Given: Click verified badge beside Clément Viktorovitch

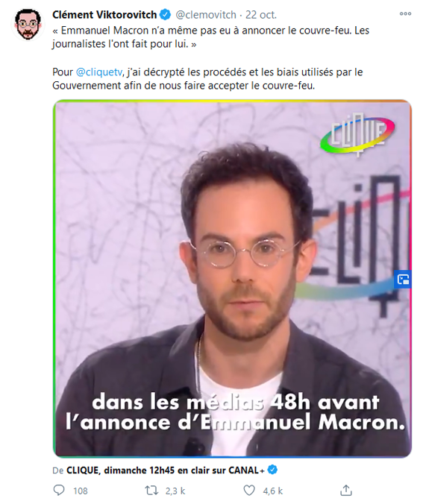Looking at the screenshot, I should tap(166, 14).
